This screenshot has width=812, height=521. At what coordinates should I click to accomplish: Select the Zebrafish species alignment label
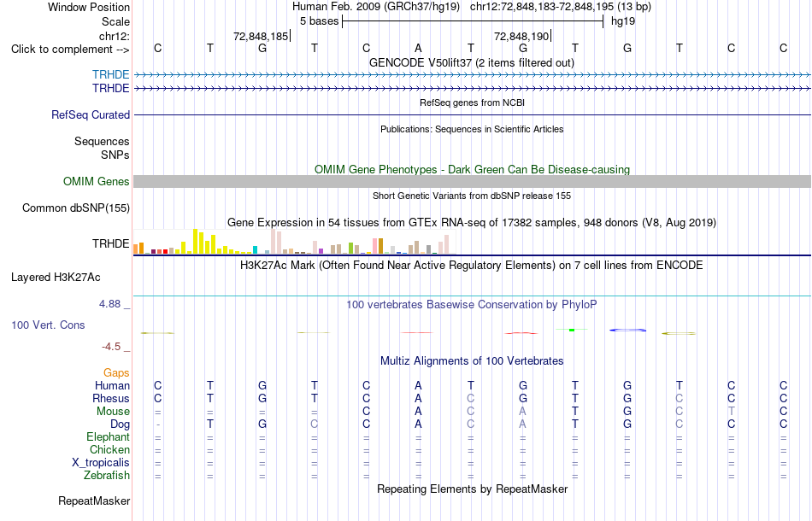(x=107, y=475)
